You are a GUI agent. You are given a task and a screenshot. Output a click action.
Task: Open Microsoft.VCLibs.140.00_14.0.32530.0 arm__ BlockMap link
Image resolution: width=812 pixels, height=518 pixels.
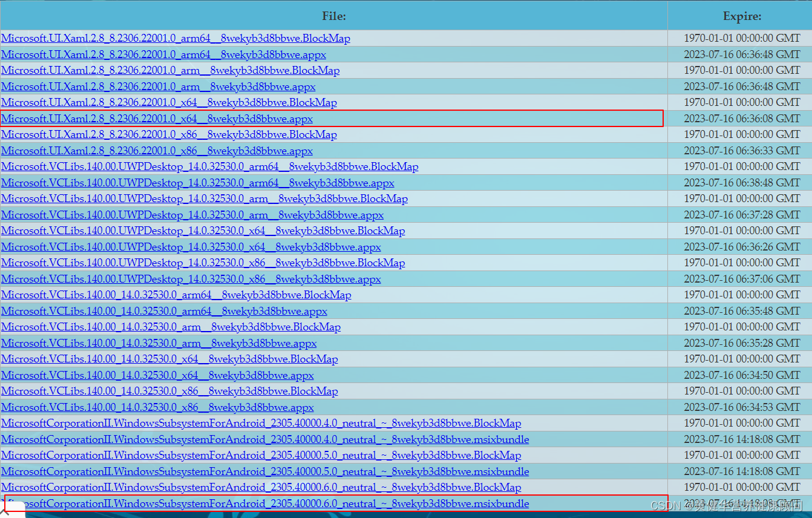pyautogui.click(x=171, y=327)
